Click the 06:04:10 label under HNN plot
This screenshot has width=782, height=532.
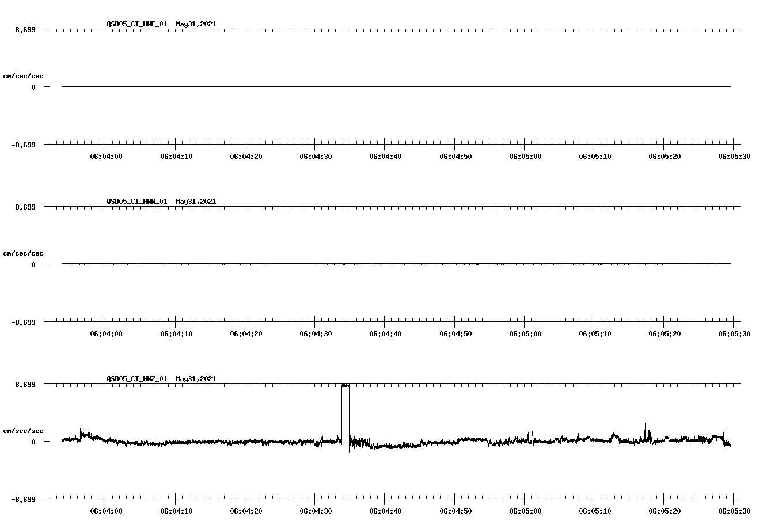(176, 334)
